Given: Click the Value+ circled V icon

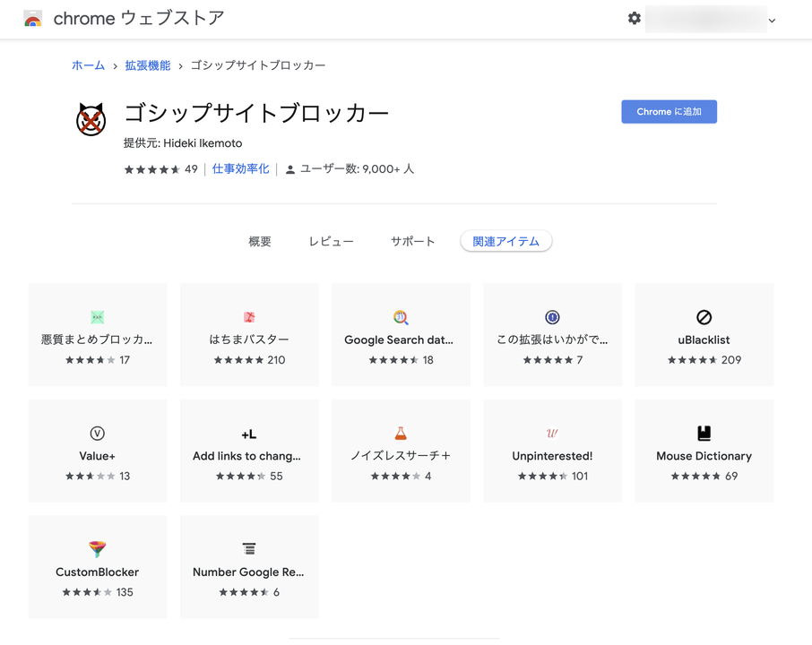Looking at the screenshot, I should click(98, 434).
